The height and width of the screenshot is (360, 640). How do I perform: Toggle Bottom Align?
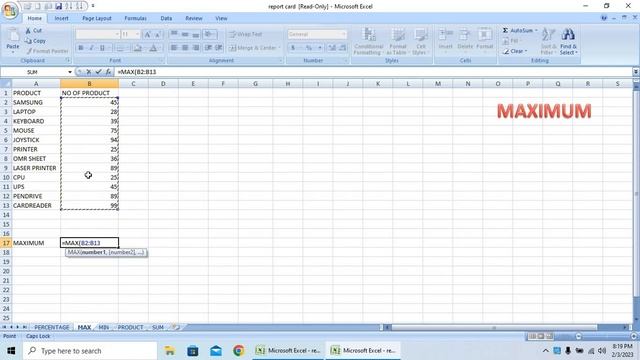[196, 34]
